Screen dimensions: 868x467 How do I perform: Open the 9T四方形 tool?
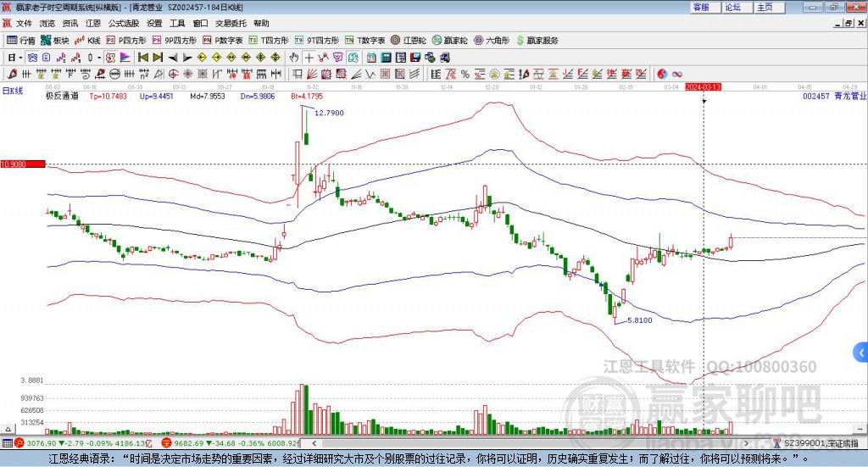click(x=317, y=41)
